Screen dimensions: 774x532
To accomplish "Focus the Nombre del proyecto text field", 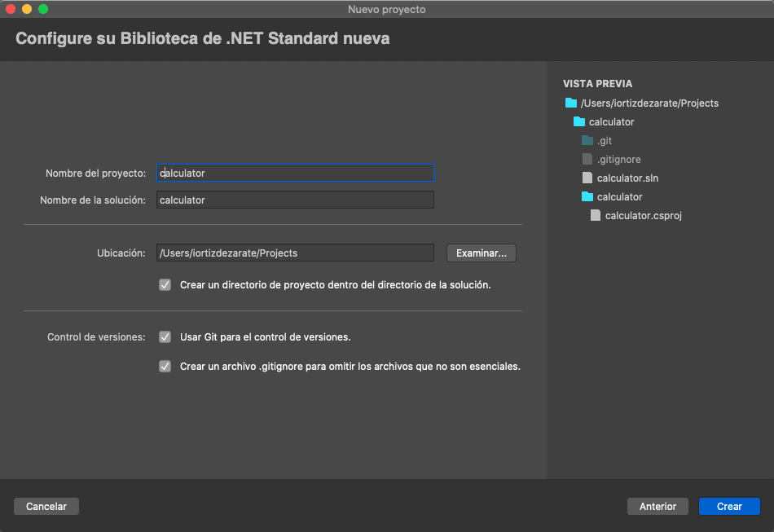I will (295, 174).
